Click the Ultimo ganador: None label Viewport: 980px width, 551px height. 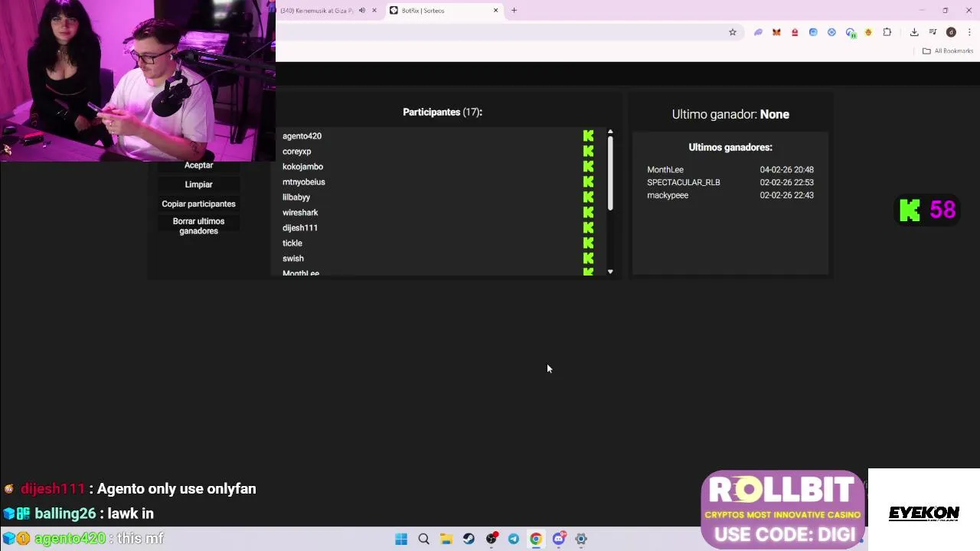tap(730, 114)
